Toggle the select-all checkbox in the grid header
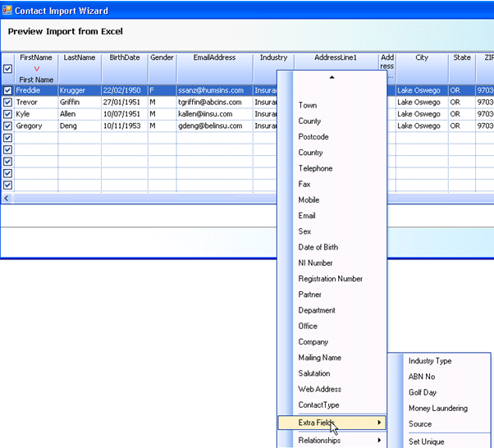The image size is (494, 448). pyautogui.click(x=7, y=69)
